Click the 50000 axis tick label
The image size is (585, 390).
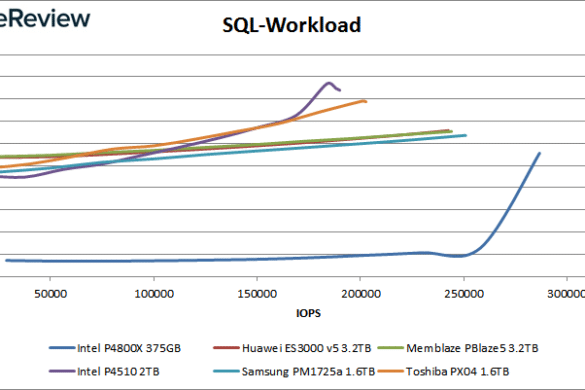click(50, 294)
